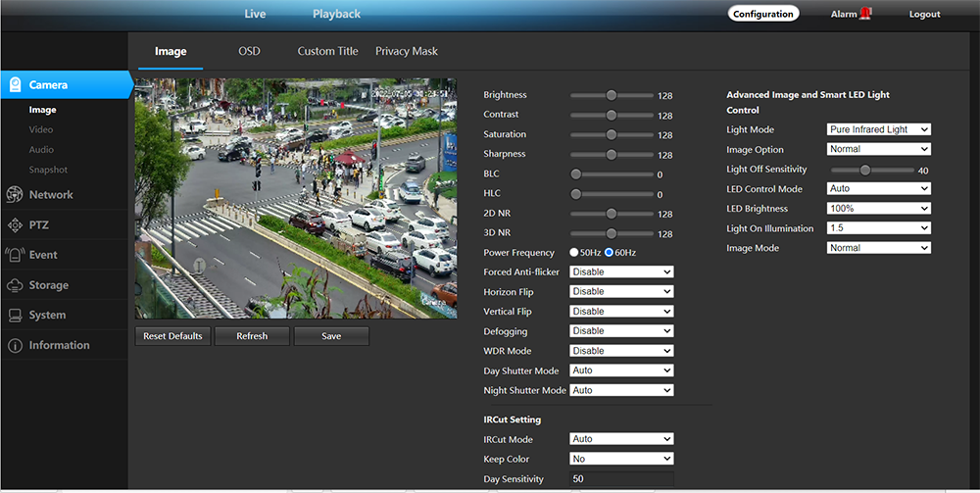This screenshot has height=493, width=980.
Task: Expand the WDR Mode dropdown
Action: pos(621,351)
